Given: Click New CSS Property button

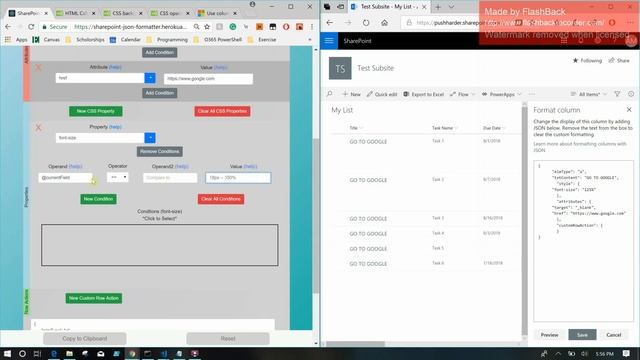Looking at the screenshot, I should click(x=96, y=111).
